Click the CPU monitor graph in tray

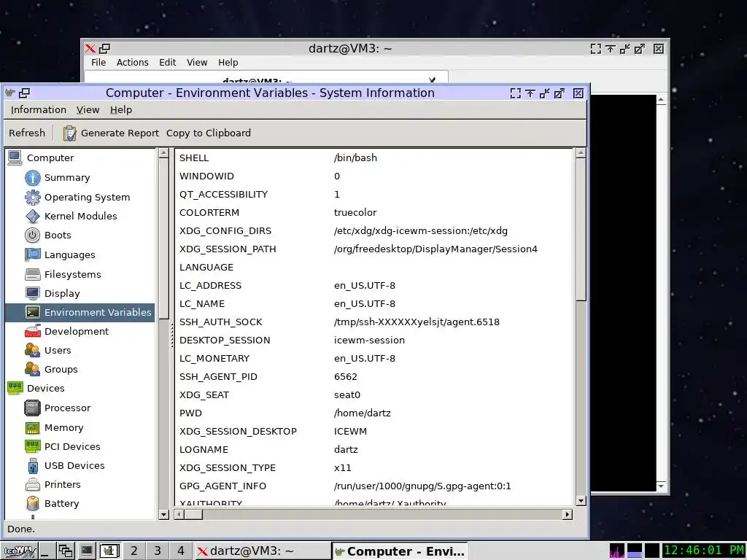click(x=617, y=551)
